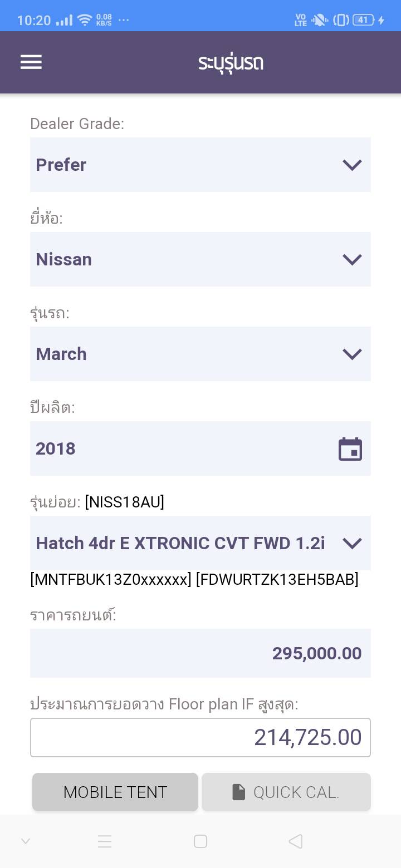Open the hamburger navigation menu

[x=31, y=62]
